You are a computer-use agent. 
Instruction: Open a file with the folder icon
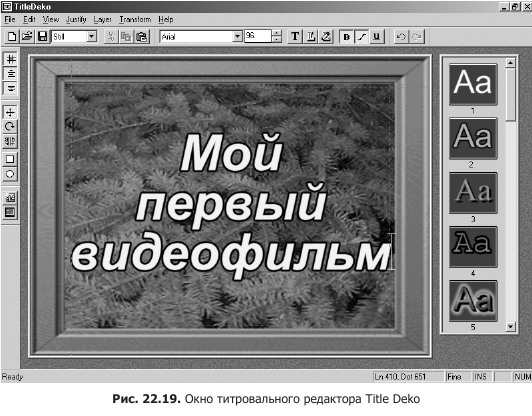tap(27, 36)
